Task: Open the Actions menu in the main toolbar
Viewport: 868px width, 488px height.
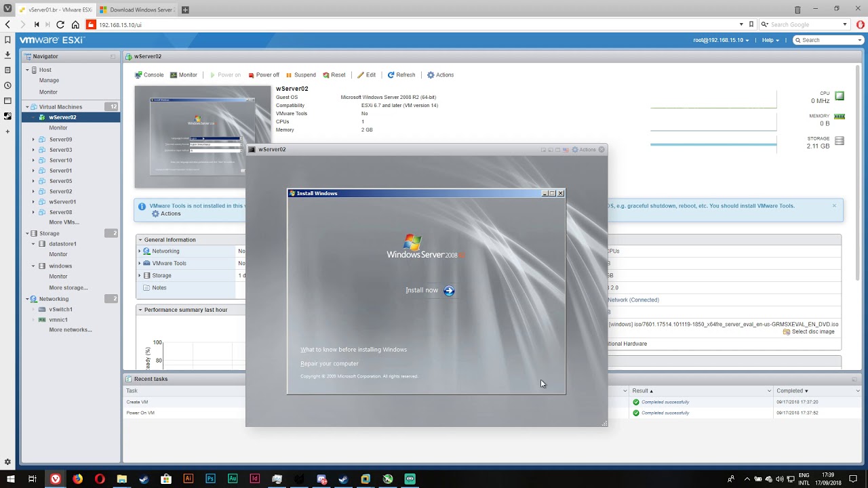Action: click(440, 75)
